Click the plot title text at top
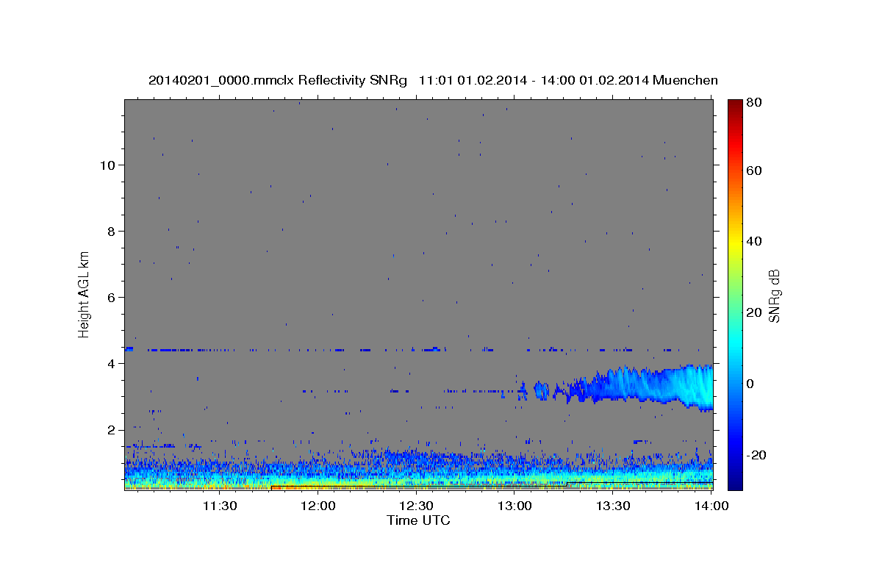This screenshot has width=882, height=588. tap(433, 80)
